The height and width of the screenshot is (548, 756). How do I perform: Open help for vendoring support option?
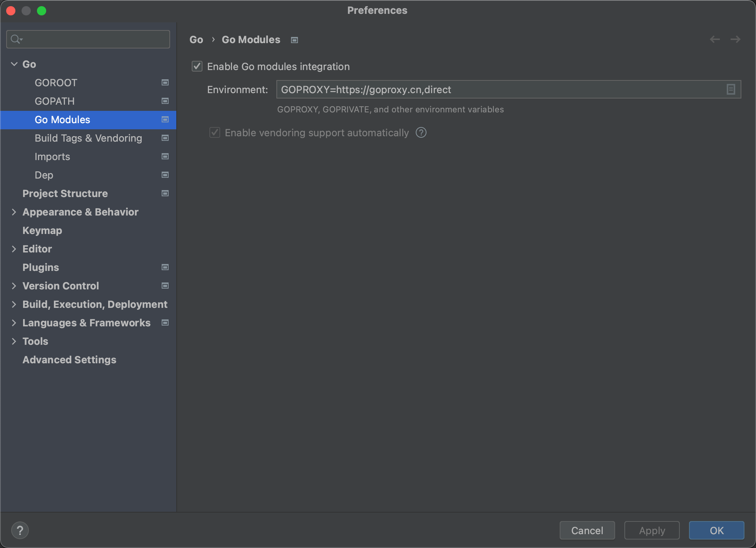(x=421, y=132)
